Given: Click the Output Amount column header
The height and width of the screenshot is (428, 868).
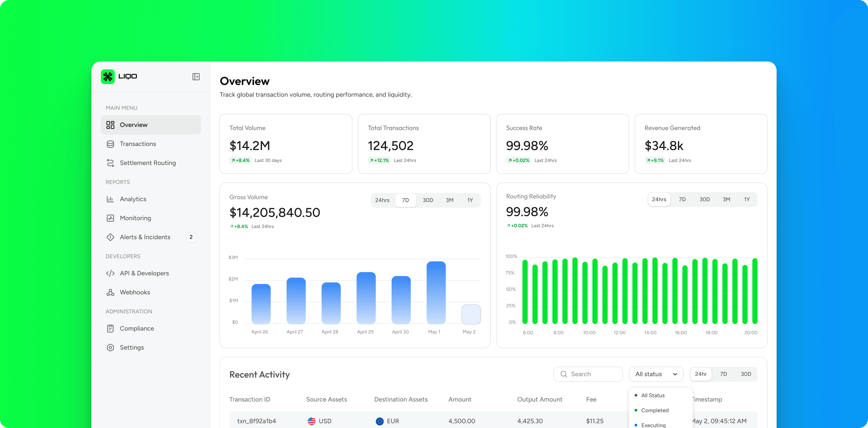Looking at the screenshot, I should tap(540, 399).
